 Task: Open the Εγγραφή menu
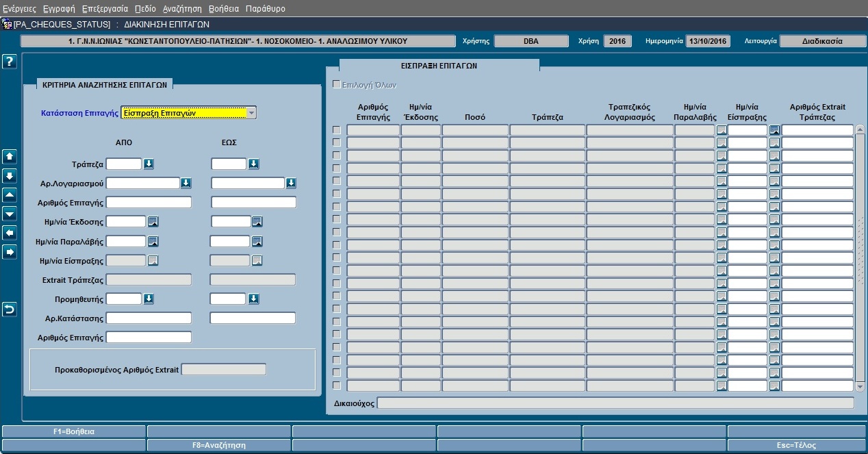click(x=59, y=9)
